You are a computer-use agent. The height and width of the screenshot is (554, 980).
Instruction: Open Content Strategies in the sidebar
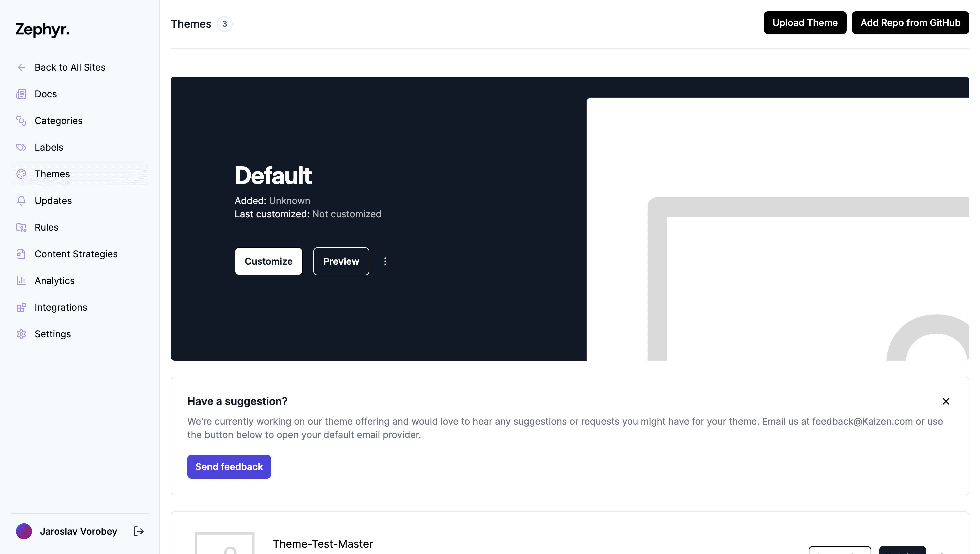(76, 254)
